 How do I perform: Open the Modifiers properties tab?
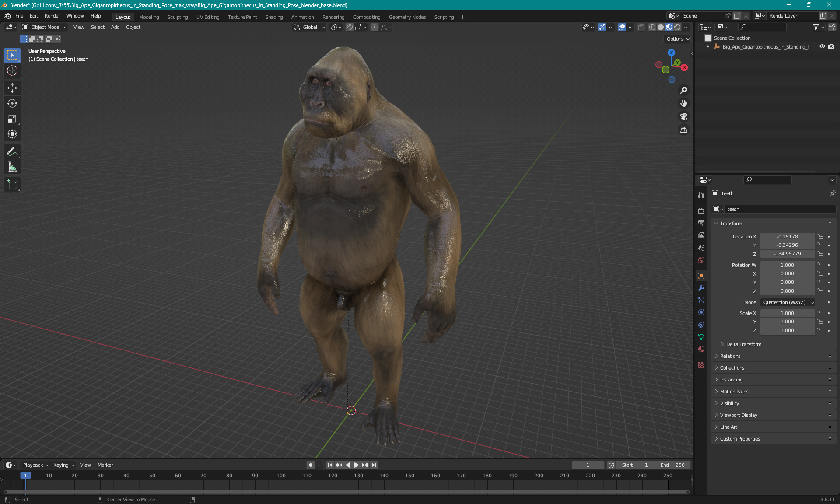point(701,288)
